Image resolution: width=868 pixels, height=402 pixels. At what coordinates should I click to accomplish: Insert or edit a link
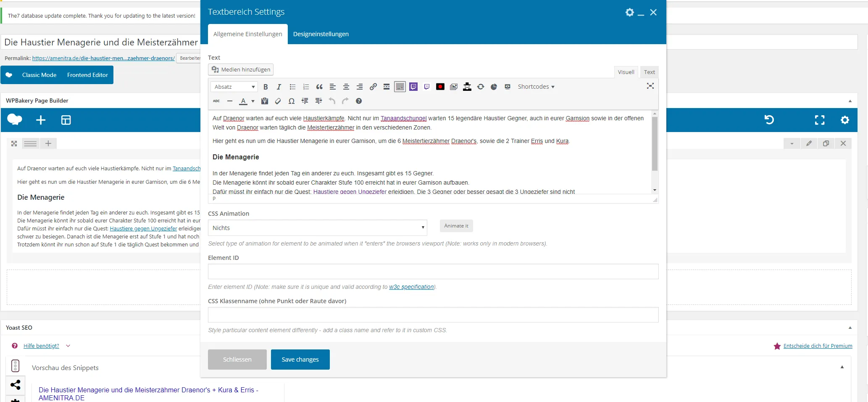[373, 87]
